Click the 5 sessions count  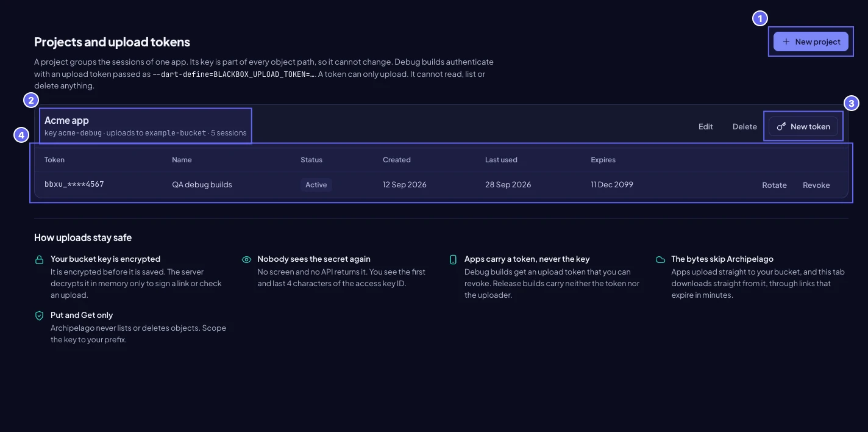(x=229, y=132)
